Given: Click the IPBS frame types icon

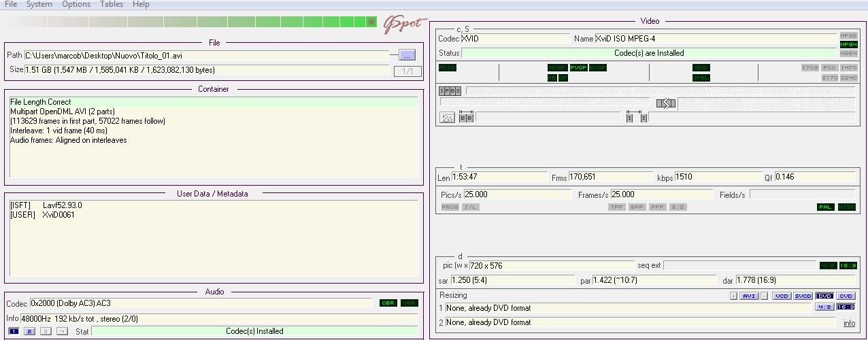Looking at the screenshot, I should point(450,90).
